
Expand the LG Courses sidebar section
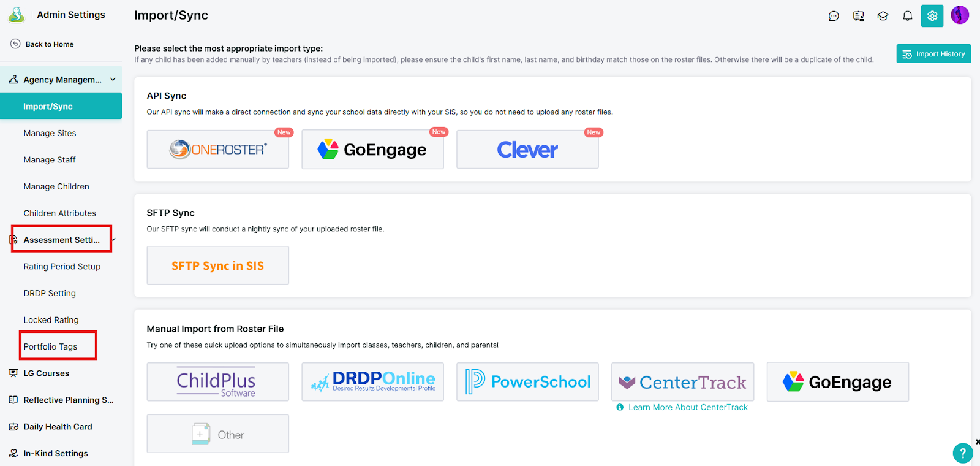point(46,373)
